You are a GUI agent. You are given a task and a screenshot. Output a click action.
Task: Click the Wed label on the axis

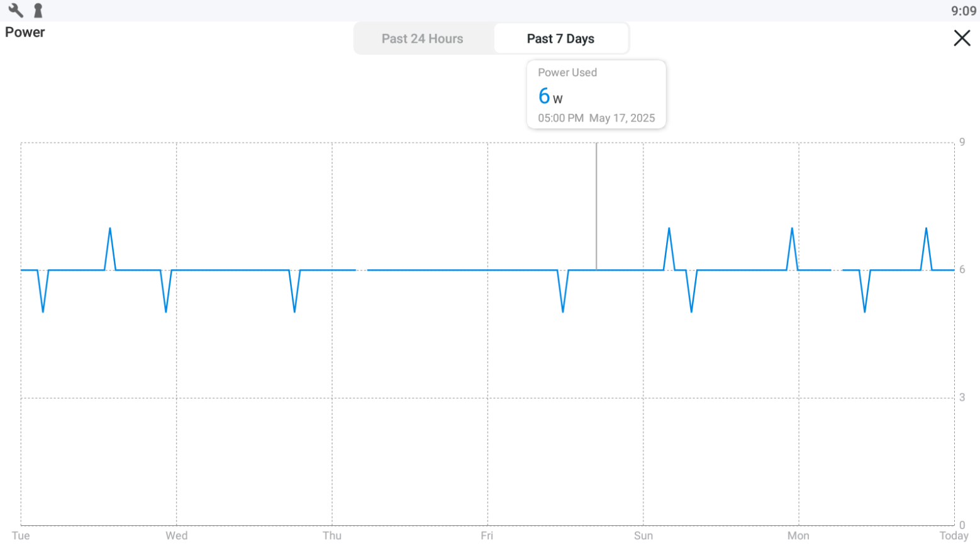(176, 535)
